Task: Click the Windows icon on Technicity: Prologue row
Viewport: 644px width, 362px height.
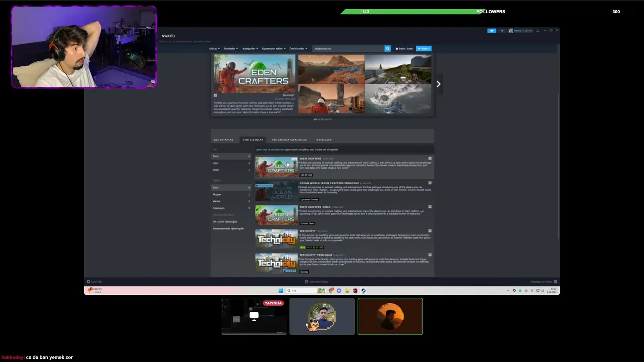Action: (x=430, y=255)
